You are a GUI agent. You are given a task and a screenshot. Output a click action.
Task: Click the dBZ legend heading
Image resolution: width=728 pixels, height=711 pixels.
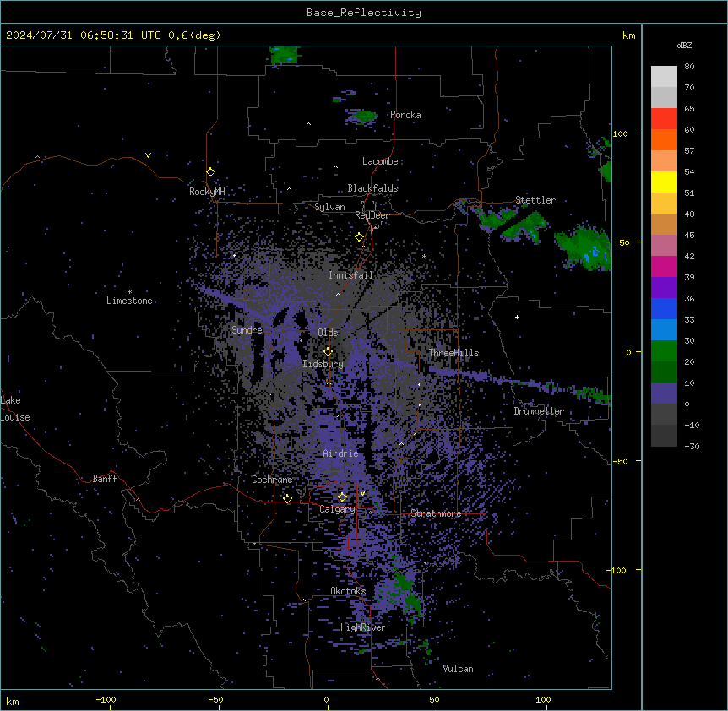[x=684, y=45]
